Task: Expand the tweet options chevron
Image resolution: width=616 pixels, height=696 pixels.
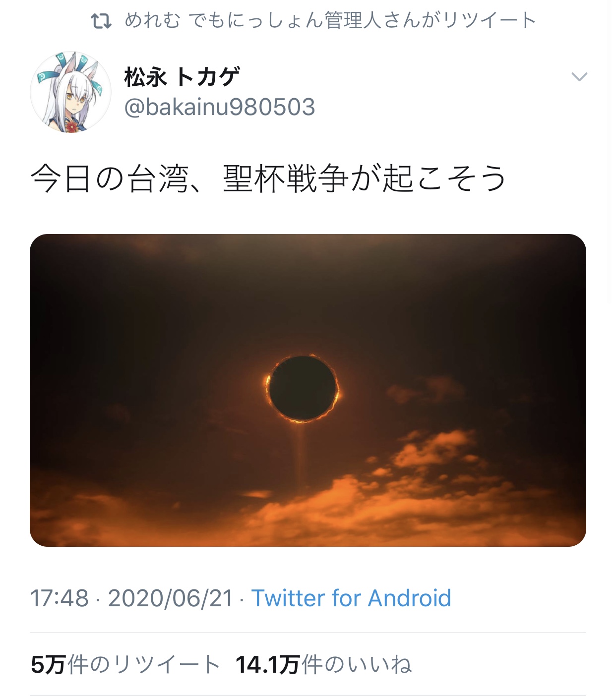Action: 579,76
